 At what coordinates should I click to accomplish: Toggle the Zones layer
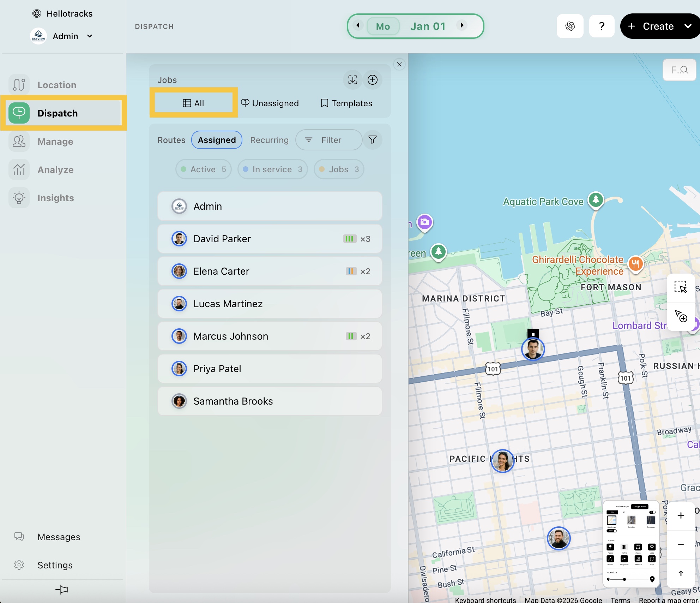(x=638, y=547)
